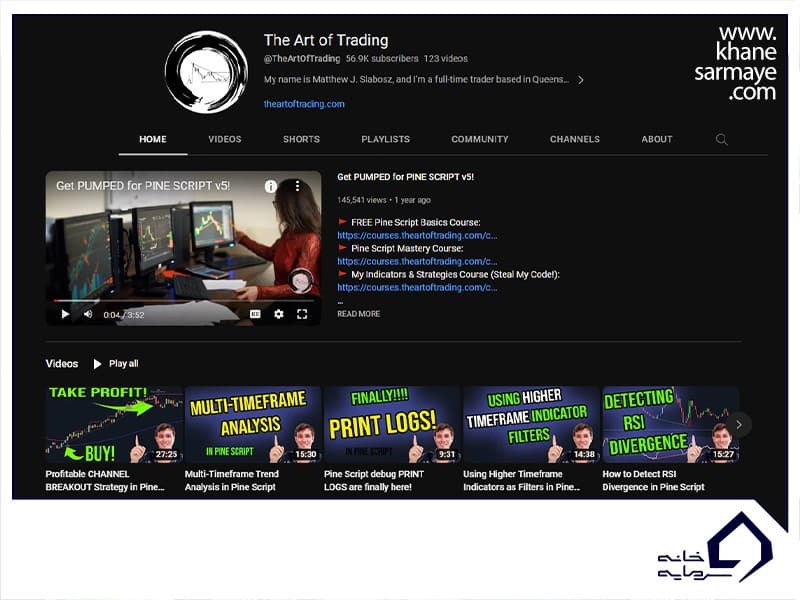Click the 145,541 views text

[x=362, y=200]
